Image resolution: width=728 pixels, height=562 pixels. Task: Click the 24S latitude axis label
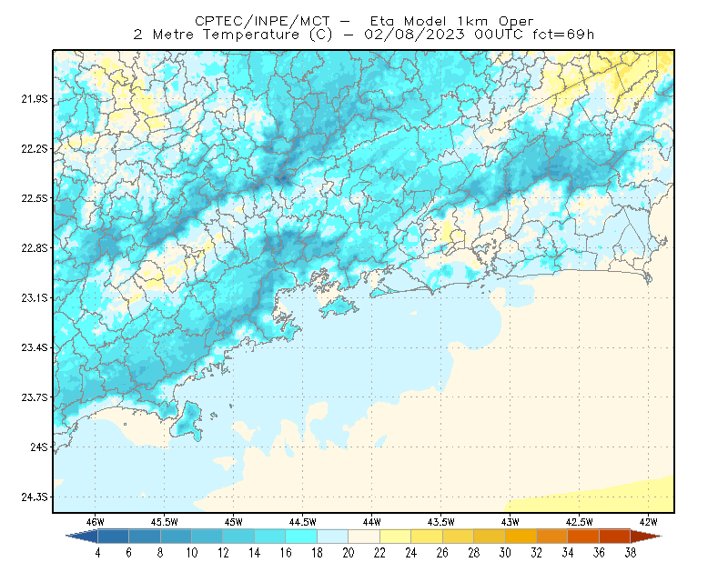(39, 447)
